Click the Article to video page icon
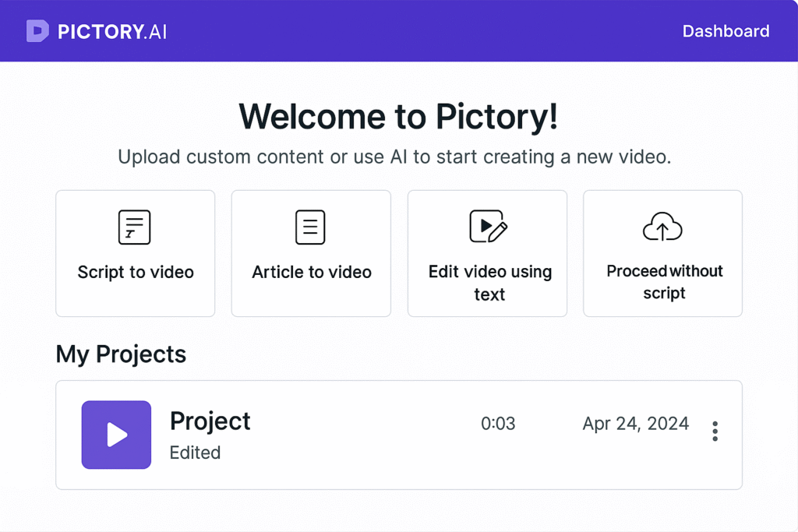798x532 pixels. tap(310, 227)
